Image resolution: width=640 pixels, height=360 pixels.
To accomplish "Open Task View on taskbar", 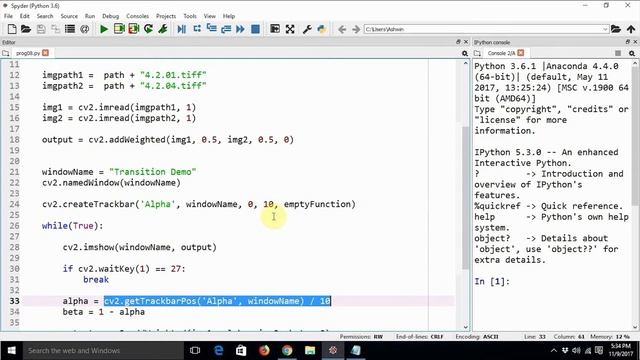I will [195, 350].
